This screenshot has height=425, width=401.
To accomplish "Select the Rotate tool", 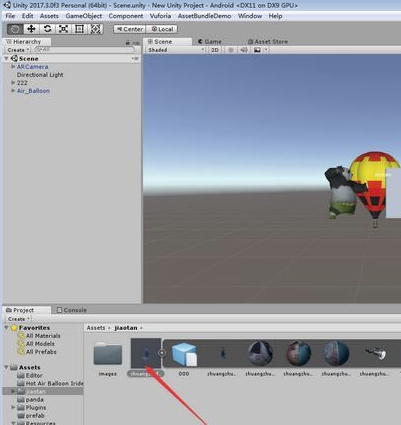I will tap(47, 29).
